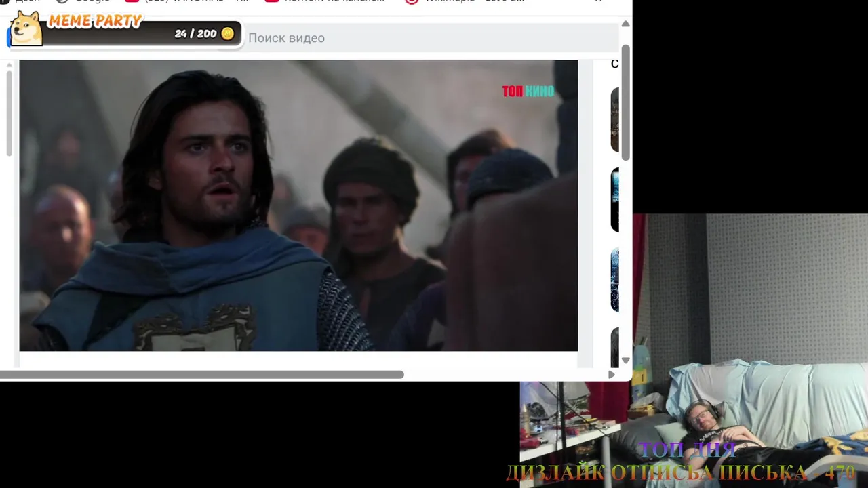Click the horizontal scrollbar right arrow

612,375
